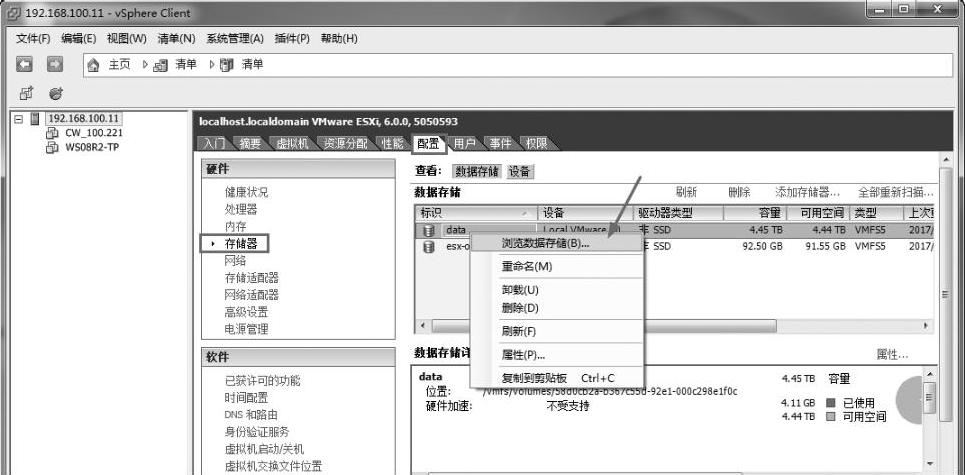Click the 数据存储 view button
This screenshot has width=965, height=475.
point(477,172)
